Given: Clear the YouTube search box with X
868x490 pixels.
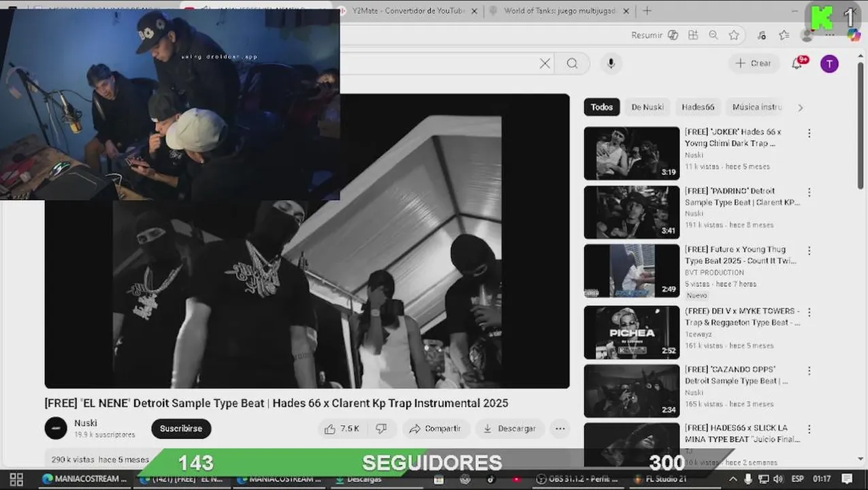Looking at the screenshot, I should pyautogui.click(x=545, y=63).
